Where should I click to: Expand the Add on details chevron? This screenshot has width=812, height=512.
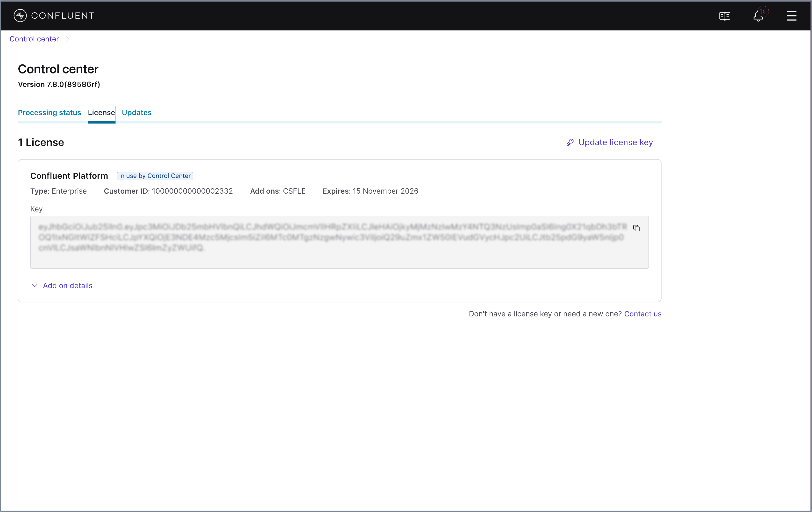click(x=34, y=285)
